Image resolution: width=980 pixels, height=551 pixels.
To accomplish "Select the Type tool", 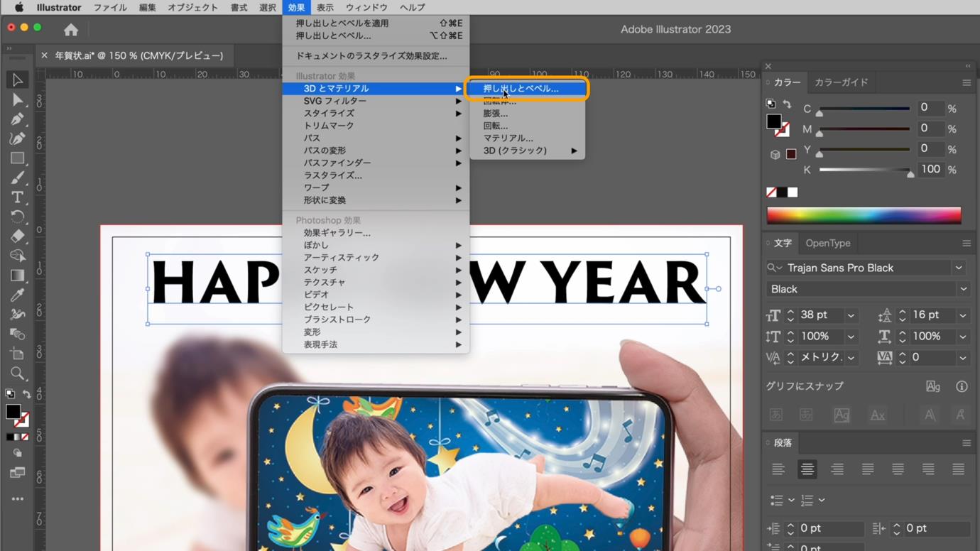I will 17,197.
